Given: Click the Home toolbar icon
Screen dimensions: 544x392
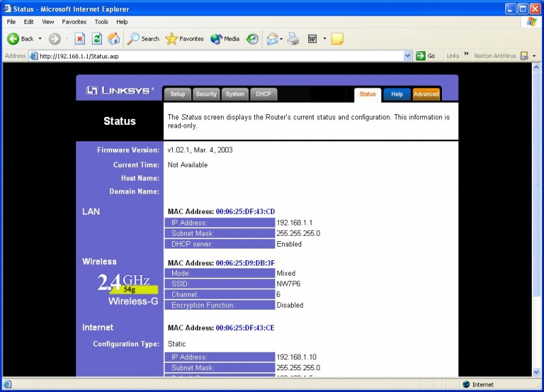Looking at the screenshot, I should pyautogui.click(x=113, y=39).
